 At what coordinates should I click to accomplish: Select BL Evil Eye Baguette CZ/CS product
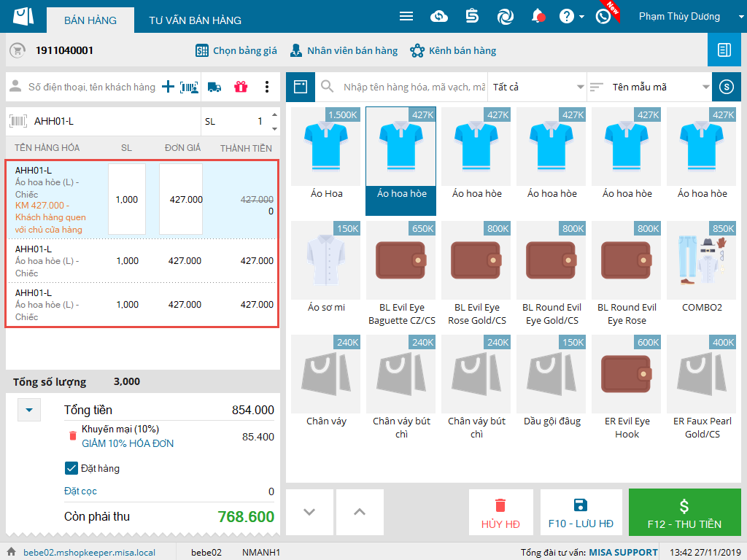click(x=401, y=275)
